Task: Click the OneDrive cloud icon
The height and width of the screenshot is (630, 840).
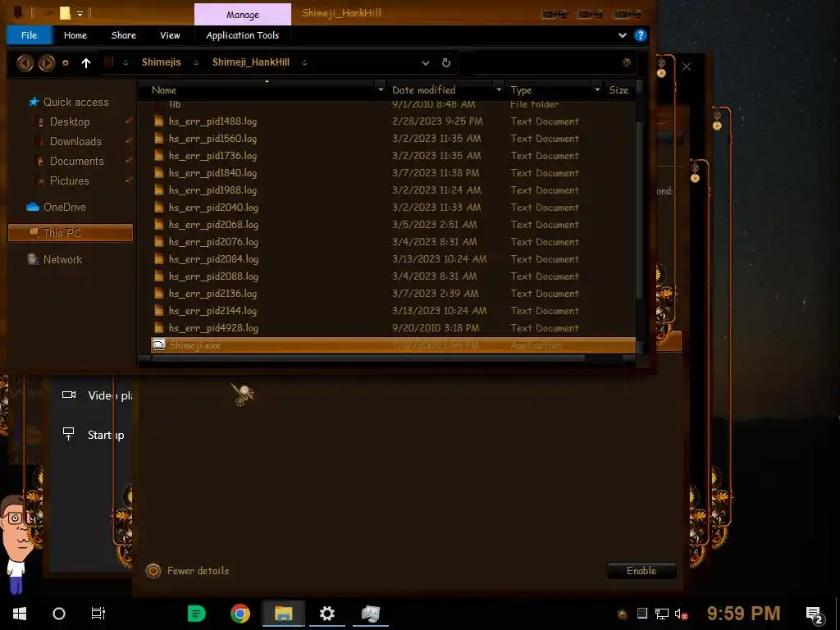Action: coord(33,207)
